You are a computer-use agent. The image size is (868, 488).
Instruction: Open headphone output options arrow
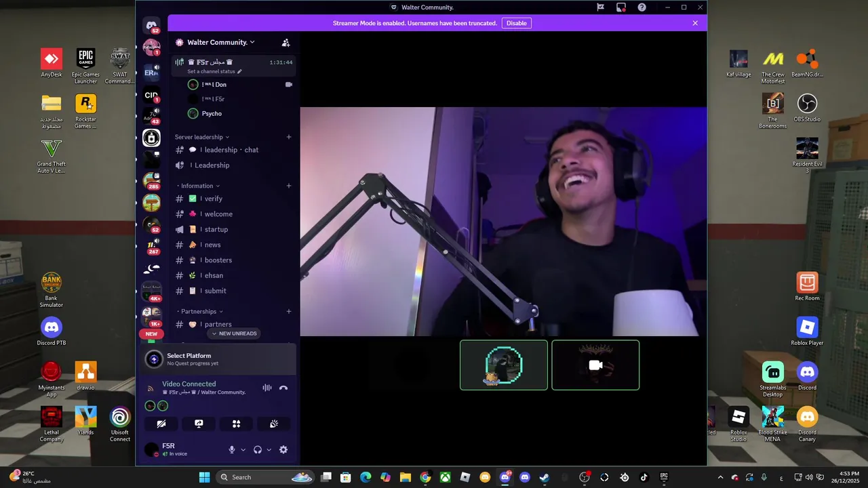(269, 449)
